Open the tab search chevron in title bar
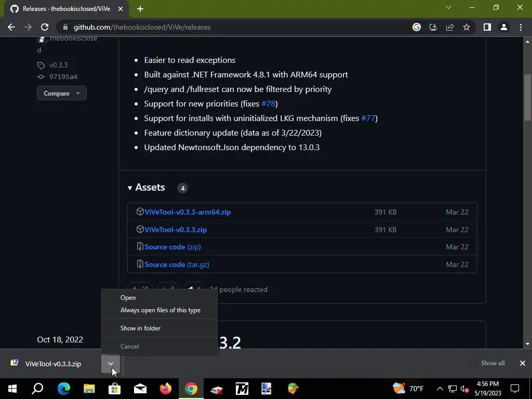The width and height of the screenshot is (532, 399). tap(448, 7)
